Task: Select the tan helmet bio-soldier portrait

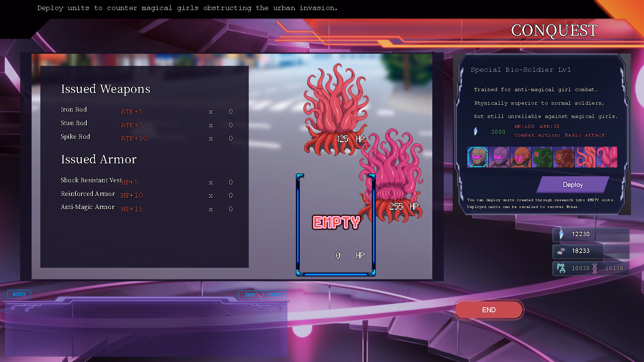Action: [478, 157]
